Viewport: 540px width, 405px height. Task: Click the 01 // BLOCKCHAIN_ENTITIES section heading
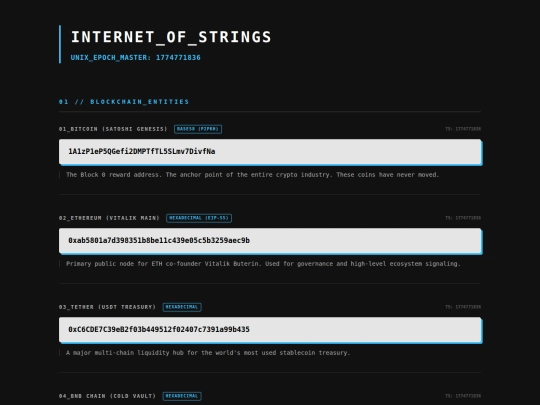(124, 102)
